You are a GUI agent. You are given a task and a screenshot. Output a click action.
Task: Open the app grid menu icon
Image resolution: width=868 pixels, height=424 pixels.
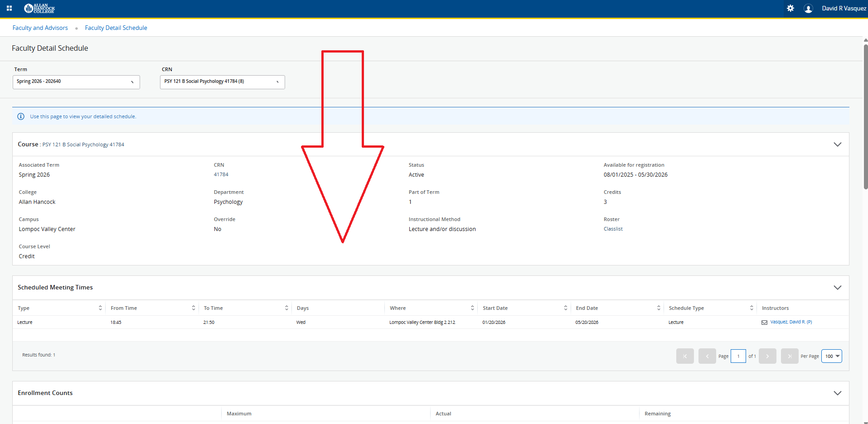[9, 8]
